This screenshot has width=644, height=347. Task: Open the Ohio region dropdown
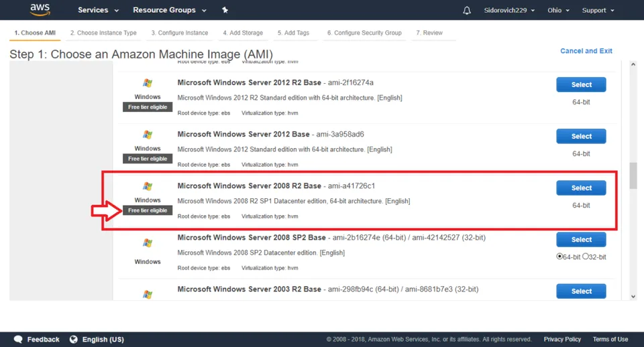(x=558, y=10)
